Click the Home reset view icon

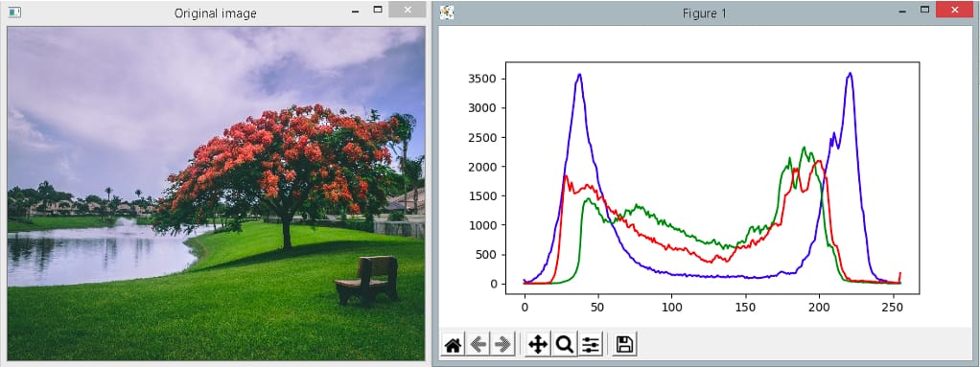[453, 344]
